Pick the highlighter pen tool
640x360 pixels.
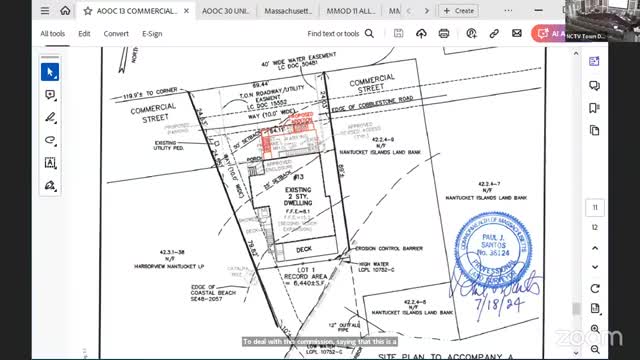pos(50,118)
